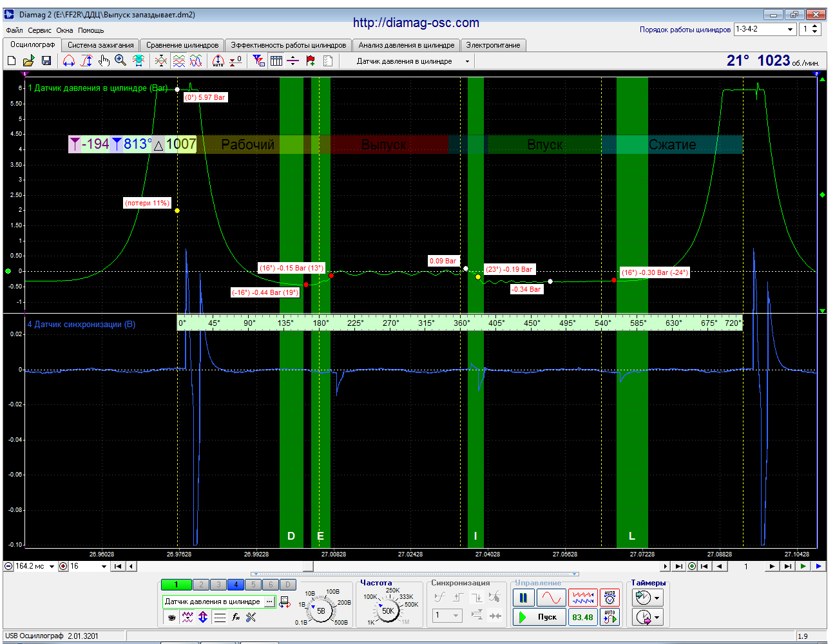Screen dimensions: 835x644
Task: Toggle channel visibility eye icon
Action: point(171,617)
